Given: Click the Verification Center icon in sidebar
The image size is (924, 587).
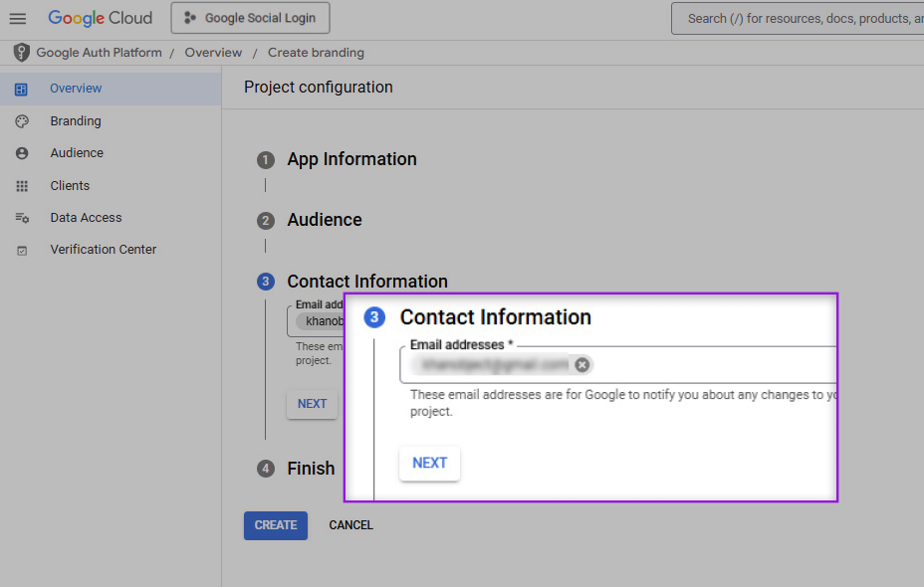Looking at the screenshot, I should [x=22, y=250].
